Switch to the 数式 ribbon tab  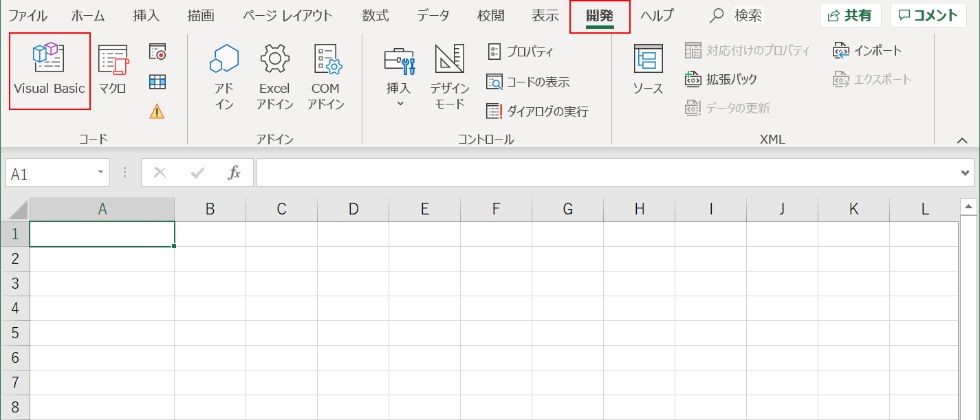pos(375,14)
